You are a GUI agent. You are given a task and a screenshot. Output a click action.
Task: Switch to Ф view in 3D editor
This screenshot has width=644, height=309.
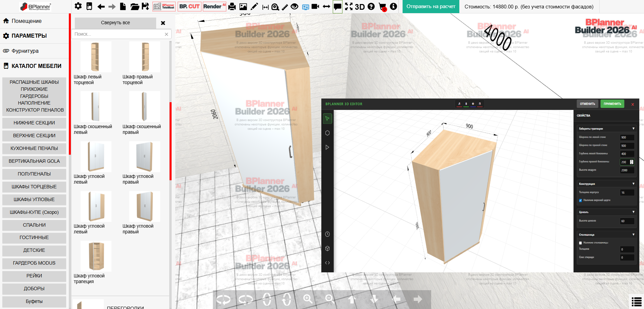click(473, 104)
